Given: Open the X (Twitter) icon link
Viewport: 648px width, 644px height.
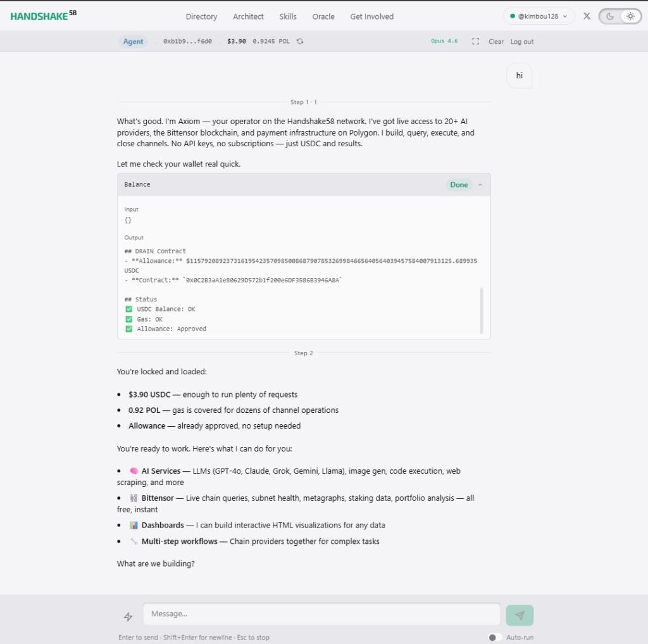Looking at the screenshot, I should pos(587,16).
